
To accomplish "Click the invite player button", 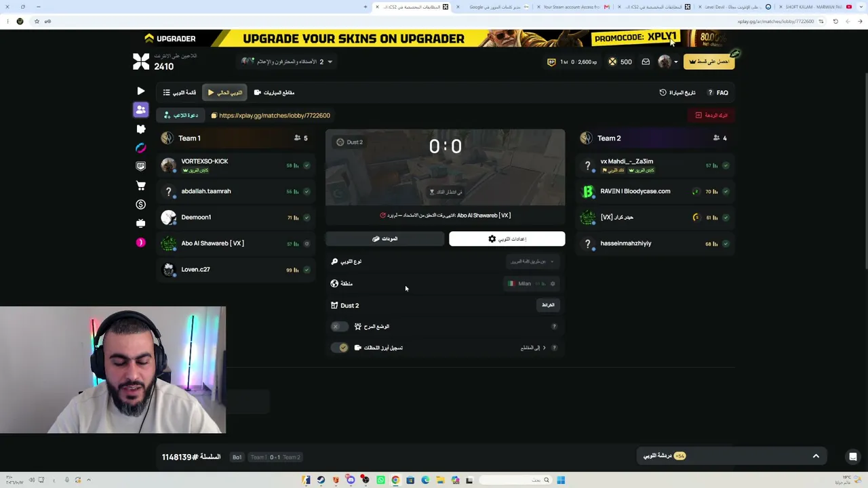I will click(181, 115).
